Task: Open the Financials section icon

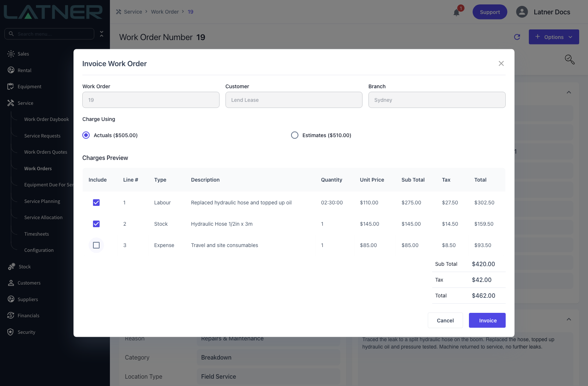Action: 11,315
